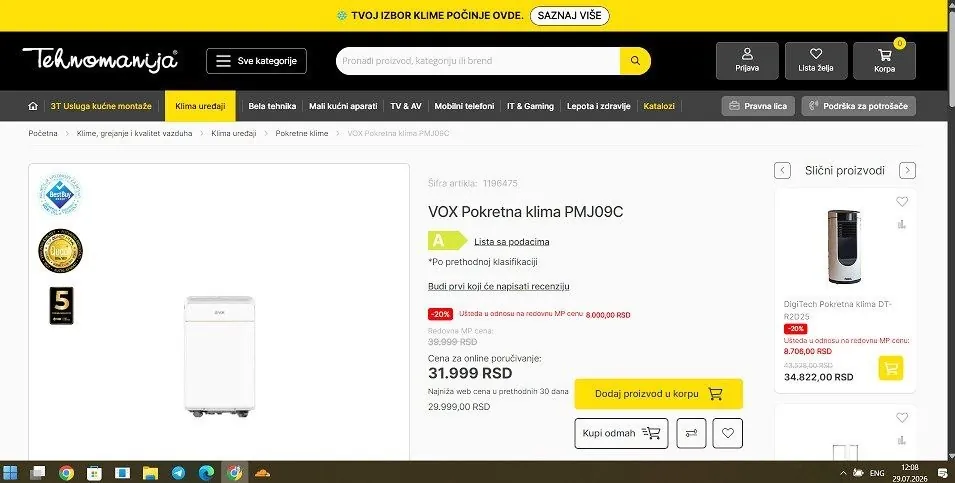
Task: Open 3T Usluga kućne montaže menu
Action: point(101,106)
